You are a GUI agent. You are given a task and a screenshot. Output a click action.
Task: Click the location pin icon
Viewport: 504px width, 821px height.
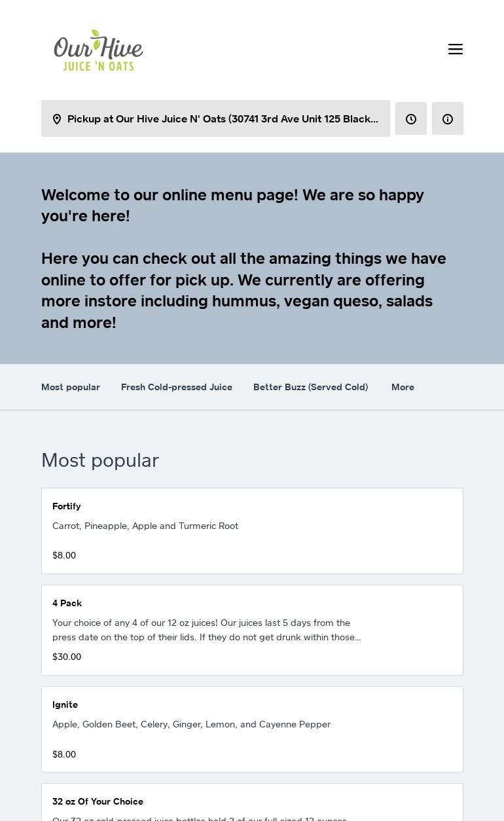click(x=57, y=119)
